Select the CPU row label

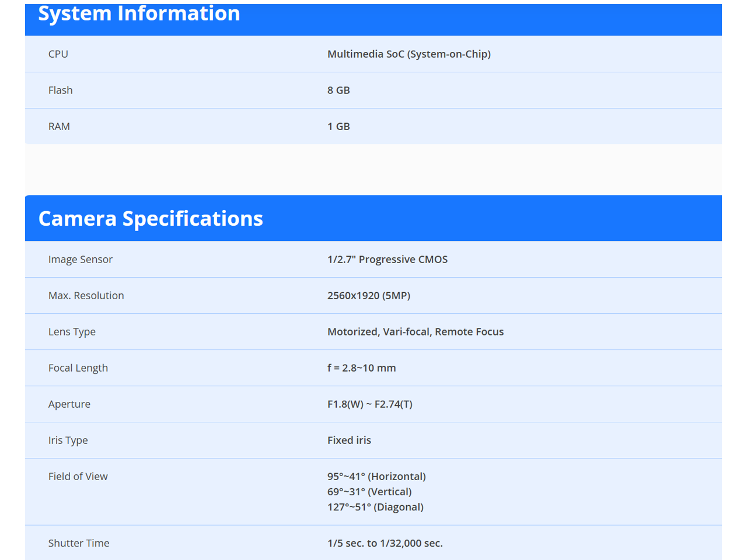[58, 54]
